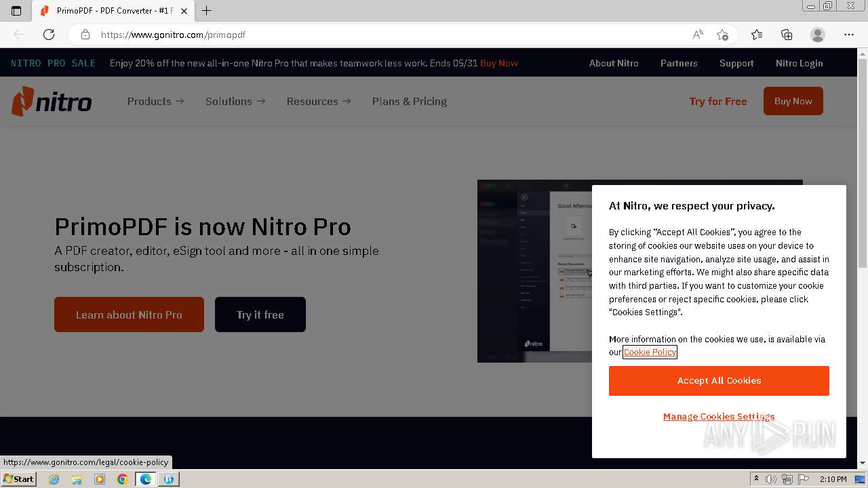Click the Nitro logo

tap(52, 102)
